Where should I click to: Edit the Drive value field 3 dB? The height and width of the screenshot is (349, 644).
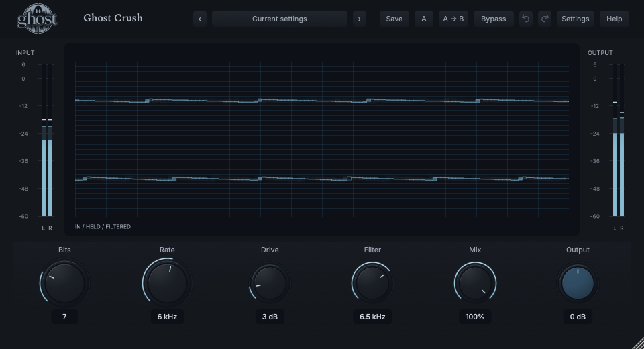point(270,317)
